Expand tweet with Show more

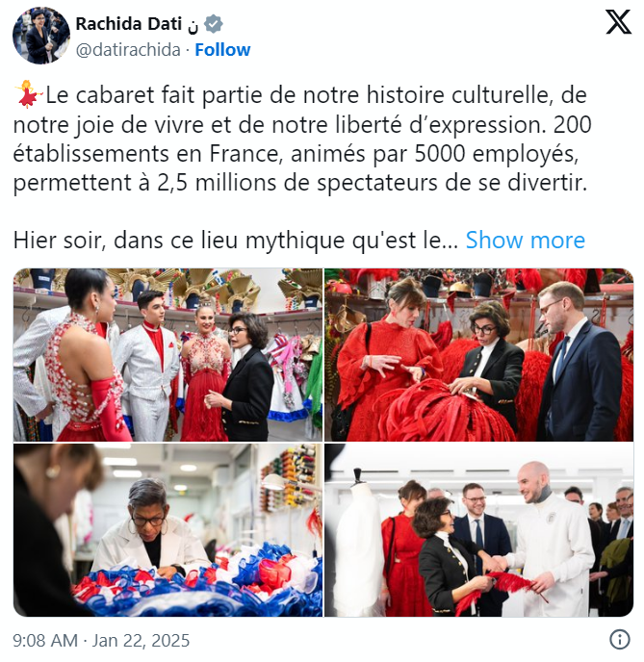(x=525, y=241)
